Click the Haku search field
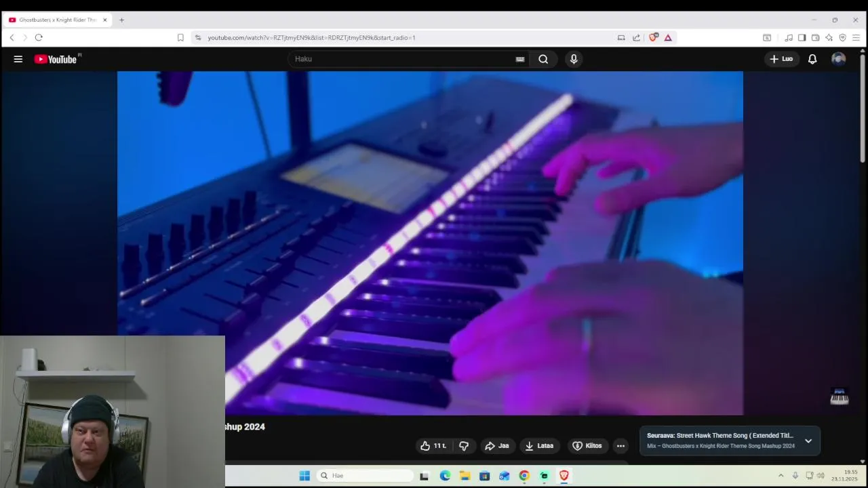Screen dimensions: 868x488 [x=403, y=59]
